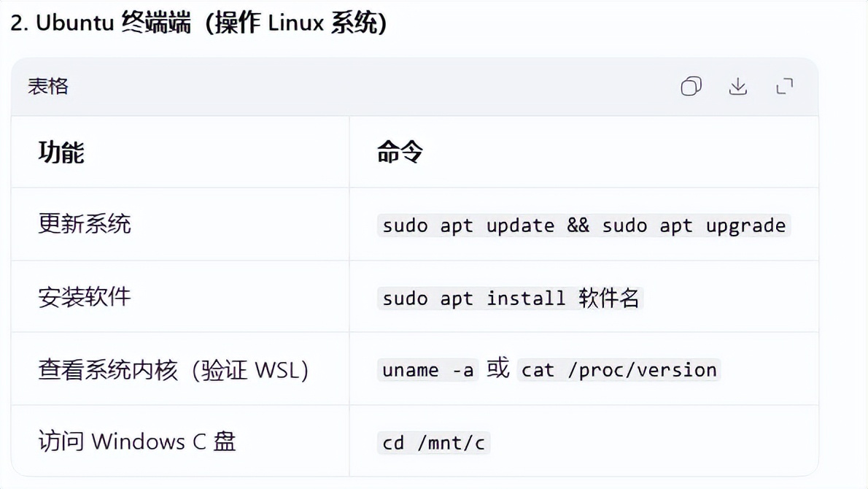Select the 更新系统 table cell
868x489 pixels.
click(84, 226)
